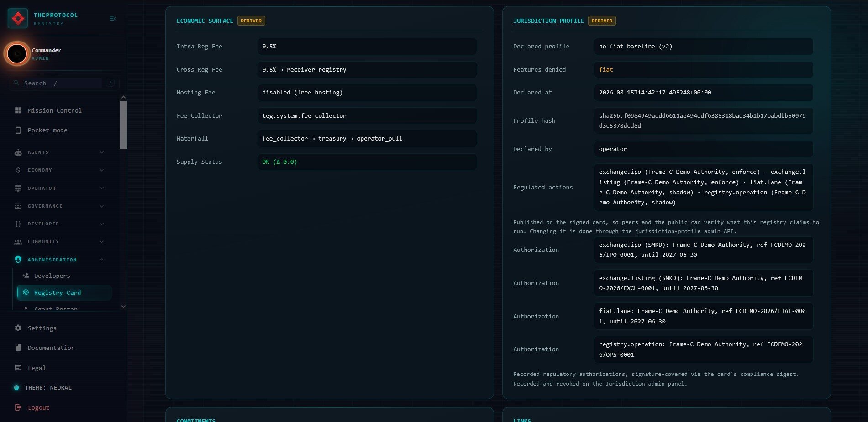Click the exchange.ipo (SMKD) authorization entry
This screenshot has width=868, height=422.
pos(704,250)
